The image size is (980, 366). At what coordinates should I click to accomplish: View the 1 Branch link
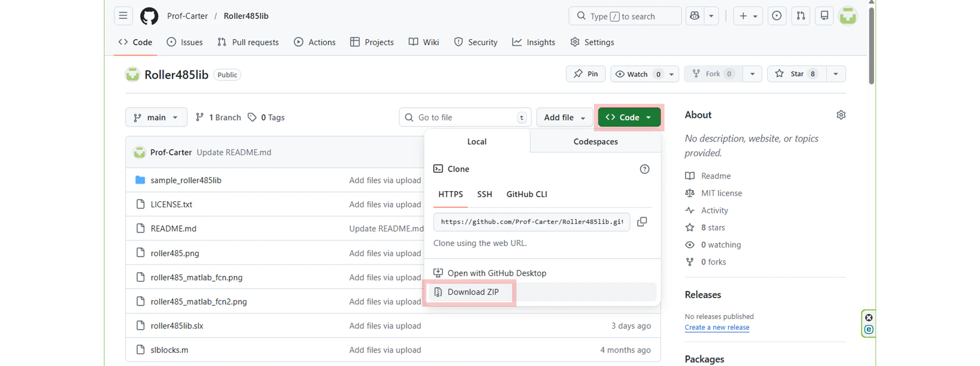(x=218, y=118)
